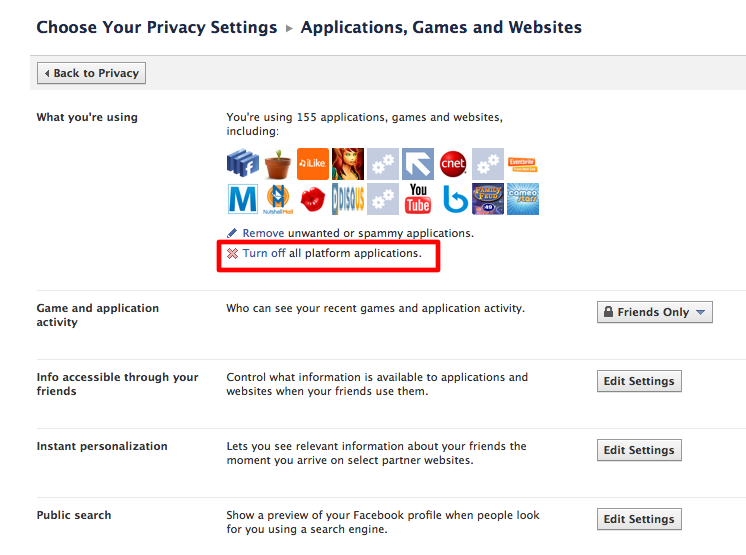Edit Settings for Instant personalization
Image resolution: width=746 pixels, height=555 pixels.
pyautogui.click(x=639, y=450)
